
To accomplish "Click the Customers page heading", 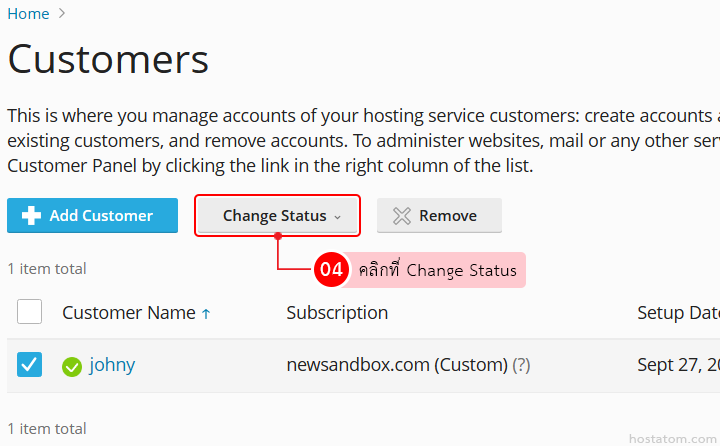I will 108,60.
